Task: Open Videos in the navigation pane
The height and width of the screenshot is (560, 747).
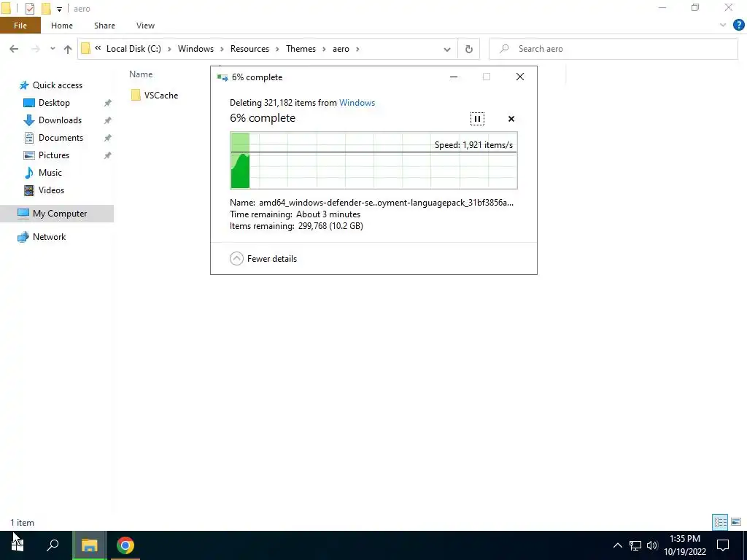Action: 51,190
